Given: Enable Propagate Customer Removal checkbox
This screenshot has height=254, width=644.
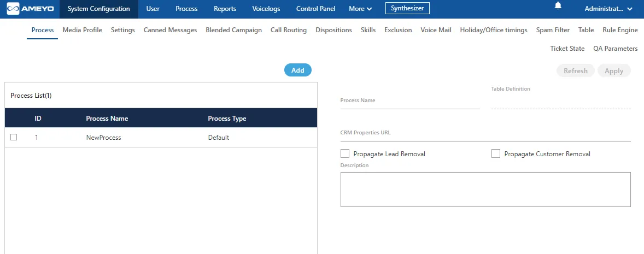Looking at the screenshot, I should pos(496,154).
